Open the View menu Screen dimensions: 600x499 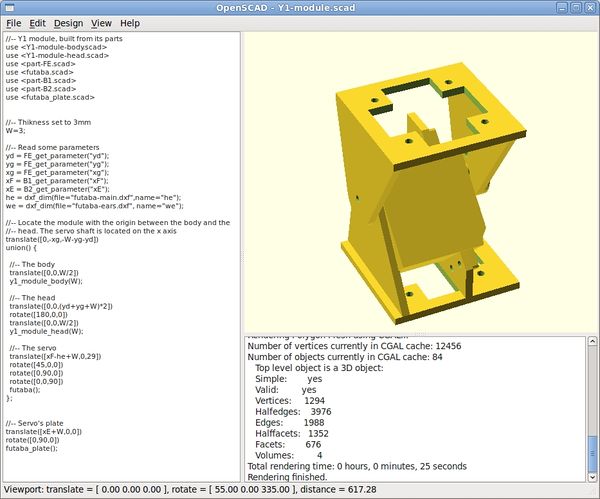tap(101, 22)
